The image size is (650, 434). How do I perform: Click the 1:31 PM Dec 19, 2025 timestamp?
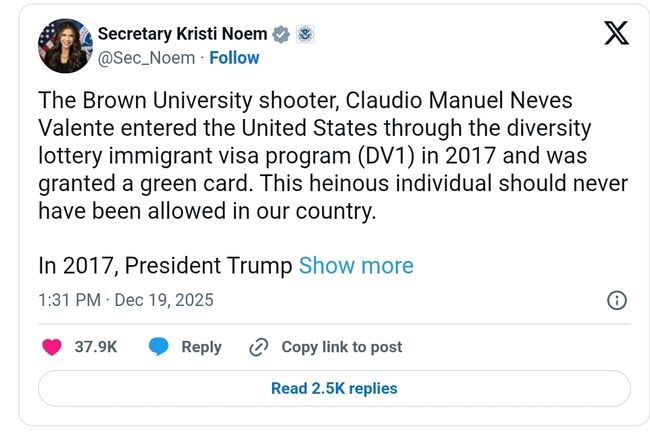coord(125,300)
